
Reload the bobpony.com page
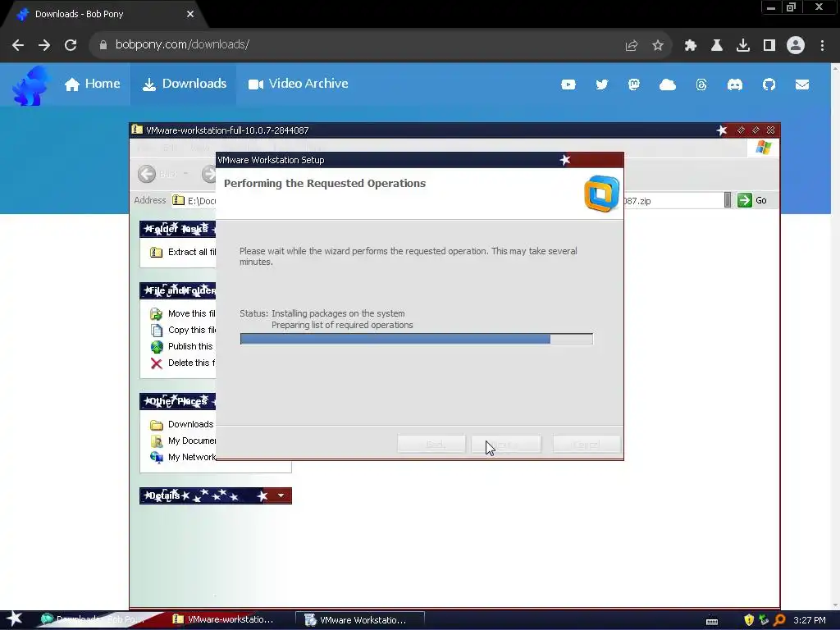point(71,45)
